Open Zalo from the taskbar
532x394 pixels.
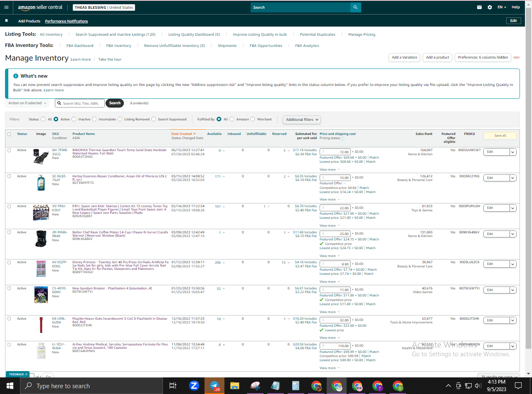194,386
